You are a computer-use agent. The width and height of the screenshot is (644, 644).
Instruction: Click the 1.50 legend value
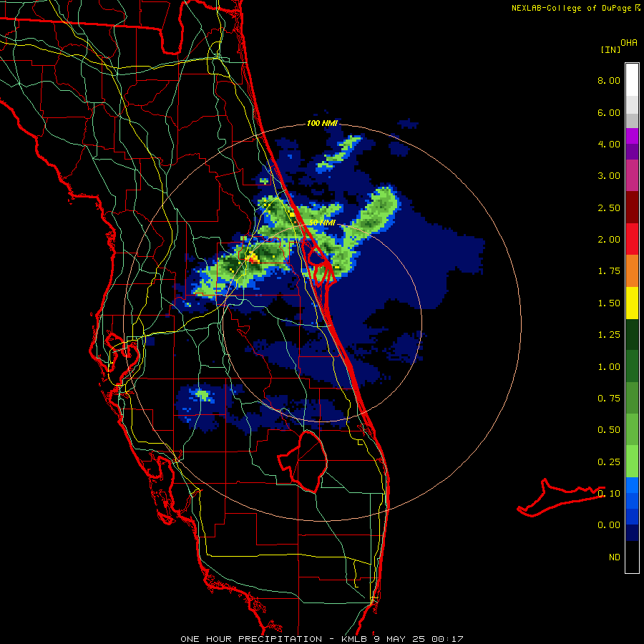pos(609,303)
